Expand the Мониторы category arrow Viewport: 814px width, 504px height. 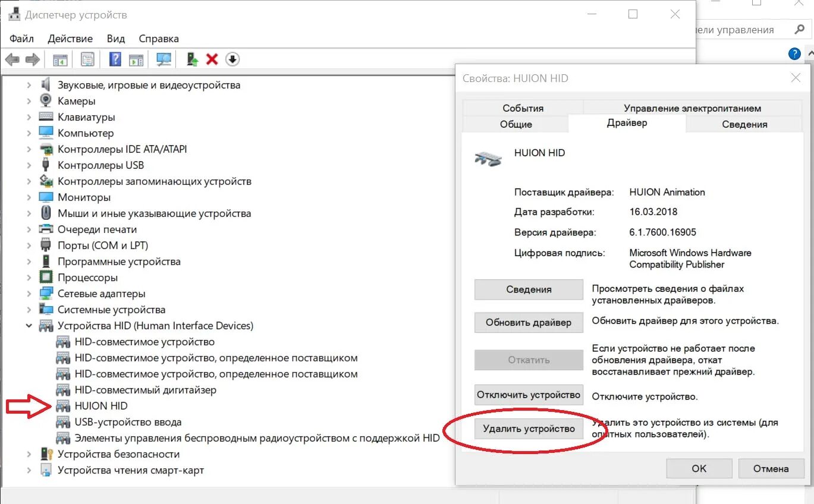[29, 197]
